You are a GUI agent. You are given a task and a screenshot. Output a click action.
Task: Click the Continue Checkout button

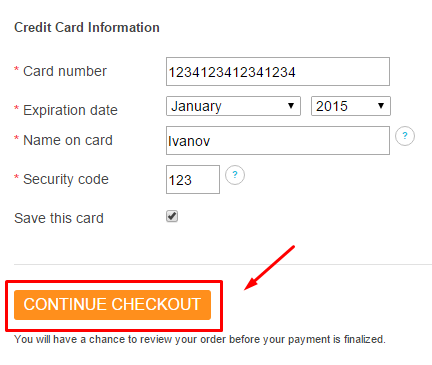pos(112,305)
